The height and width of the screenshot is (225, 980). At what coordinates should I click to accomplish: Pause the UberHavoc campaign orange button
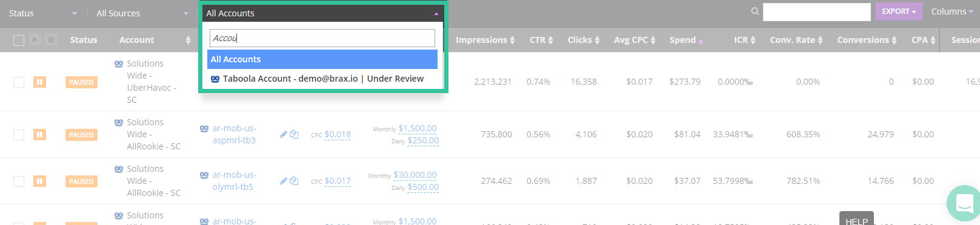click(39, 82)
